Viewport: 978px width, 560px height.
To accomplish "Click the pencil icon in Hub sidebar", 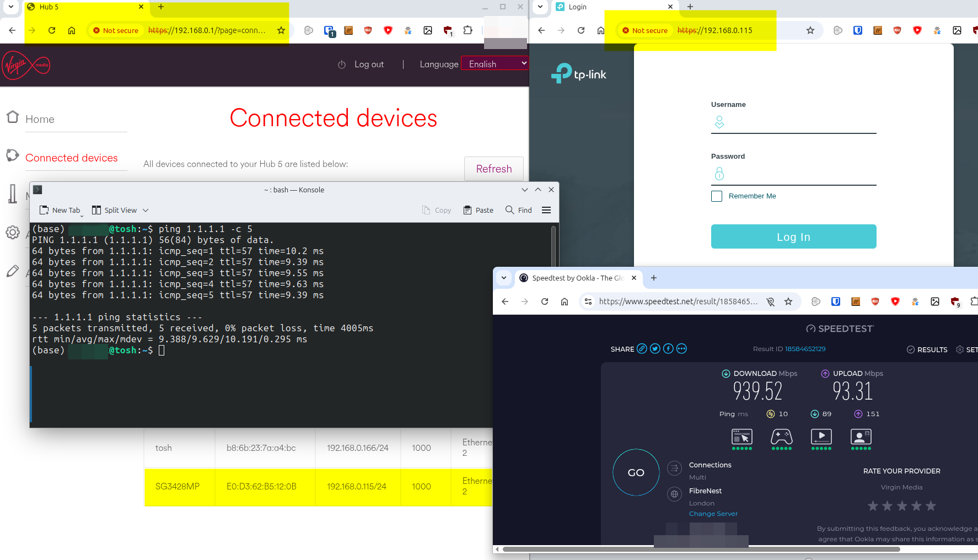I will 13,271.
